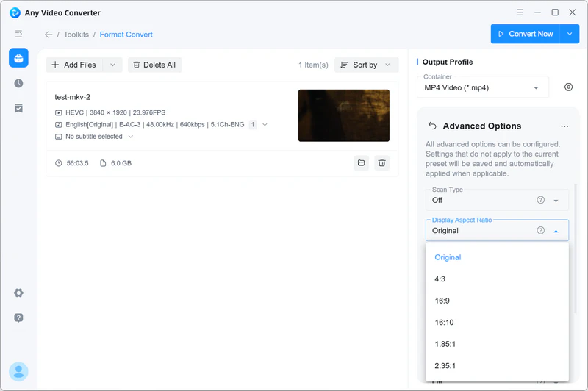Viewport: 588px width, 391px height.
Task: Click the video stream icon
Action: [x=59, y=112]
